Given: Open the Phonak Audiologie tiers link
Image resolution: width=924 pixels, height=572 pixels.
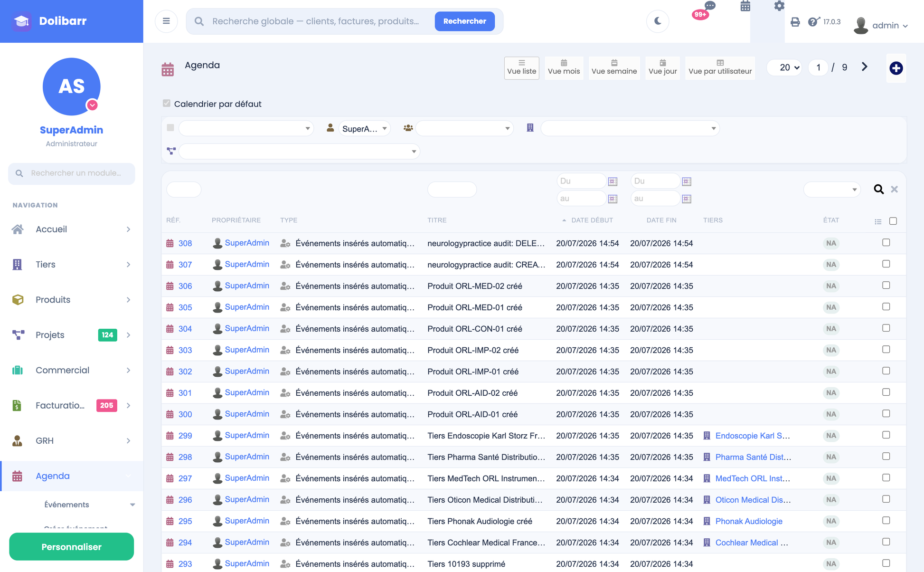Looking at the screenshot, I should coord(749,521).
